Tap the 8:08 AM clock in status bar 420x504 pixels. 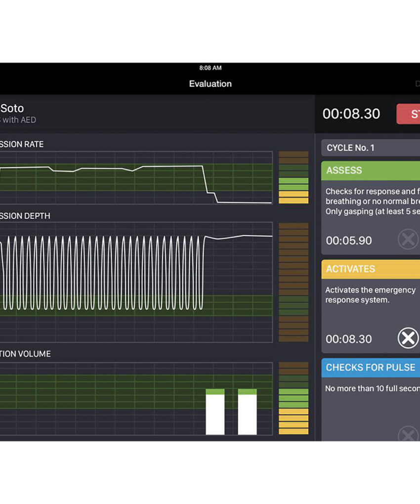pyautogui.click(x=210, y=68)
